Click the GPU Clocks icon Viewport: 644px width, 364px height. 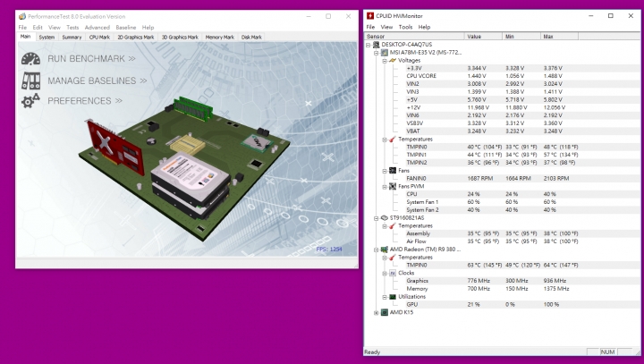[393, 273]
